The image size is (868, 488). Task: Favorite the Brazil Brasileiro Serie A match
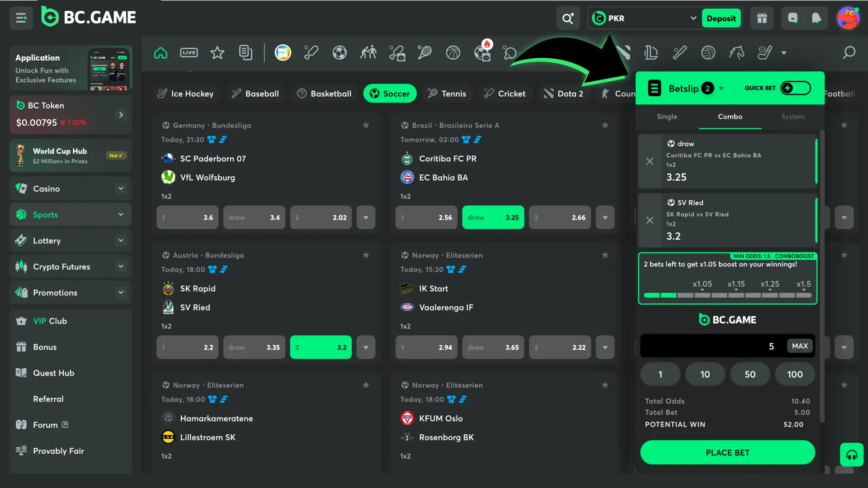(x=605, y=125)
